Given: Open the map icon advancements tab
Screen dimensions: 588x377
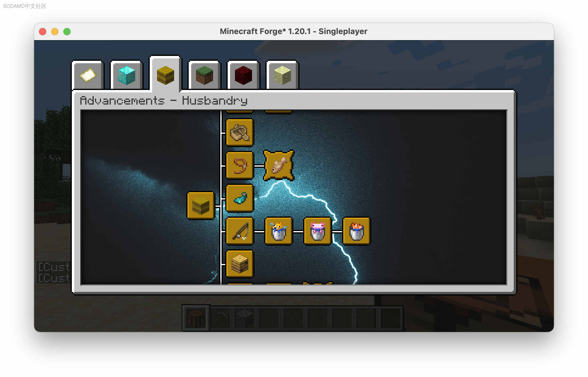Looking at the screenshot, I should point(88,75).
